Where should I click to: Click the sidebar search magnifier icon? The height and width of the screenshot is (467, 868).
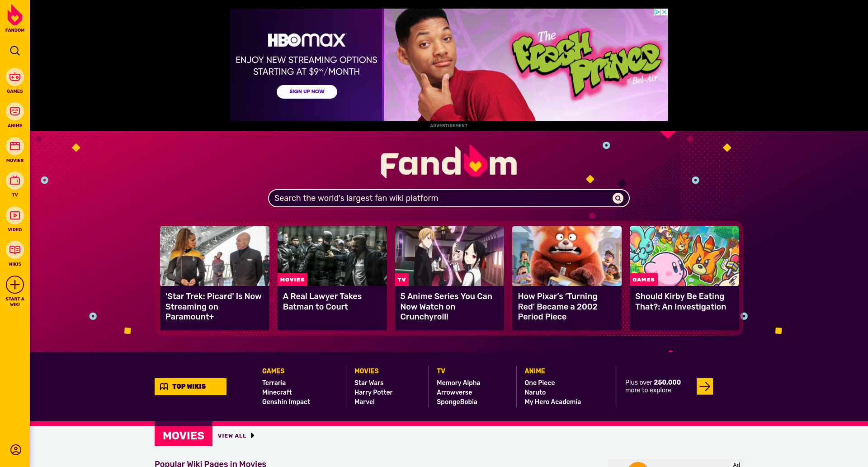pyautogui.click(x=15, y=51)
